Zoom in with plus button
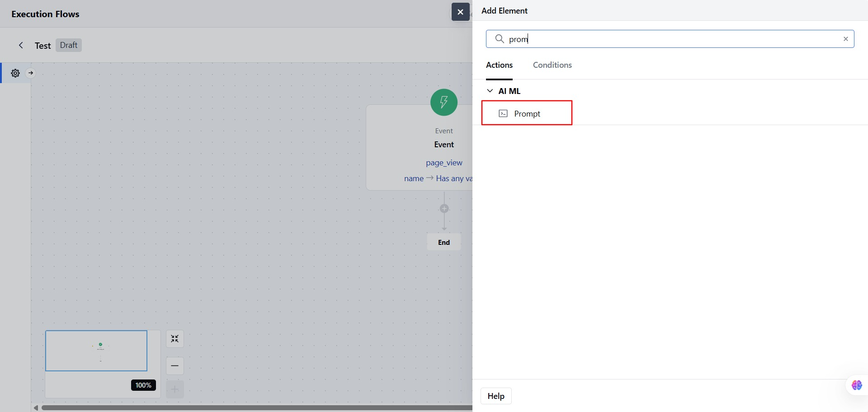 point(175,389)
